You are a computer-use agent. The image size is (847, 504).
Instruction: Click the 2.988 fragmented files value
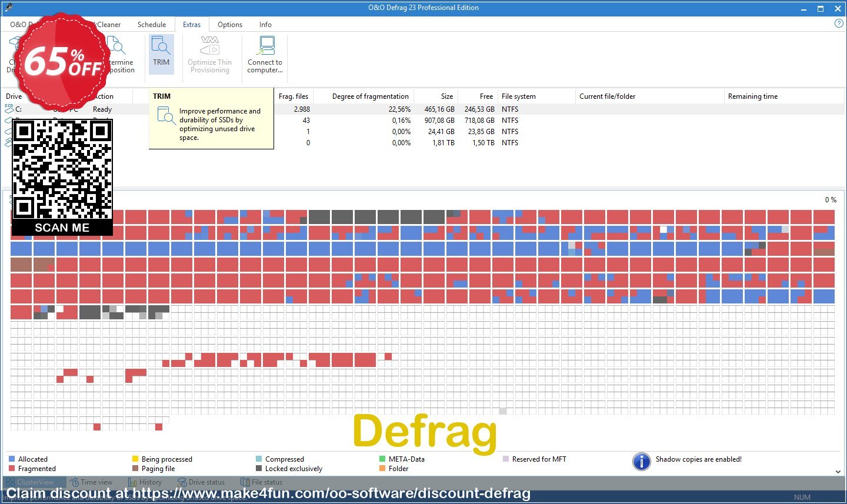pyautogui.click(x=302, y=109)
